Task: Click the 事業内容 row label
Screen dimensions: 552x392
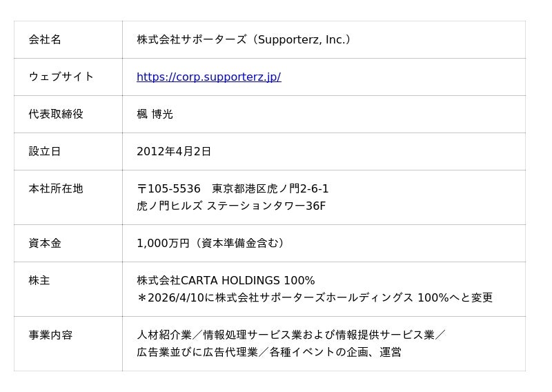Action: 50,335
